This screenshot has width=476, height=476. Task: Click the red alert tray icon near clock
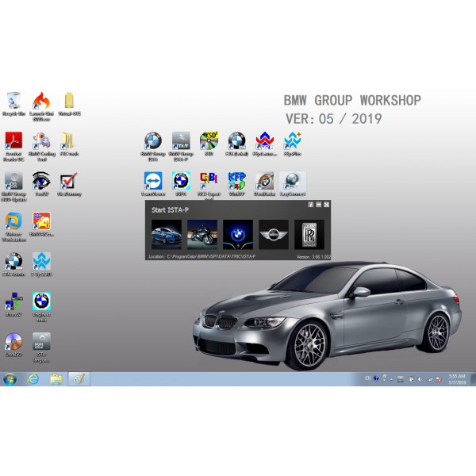(x=439, y=379)
